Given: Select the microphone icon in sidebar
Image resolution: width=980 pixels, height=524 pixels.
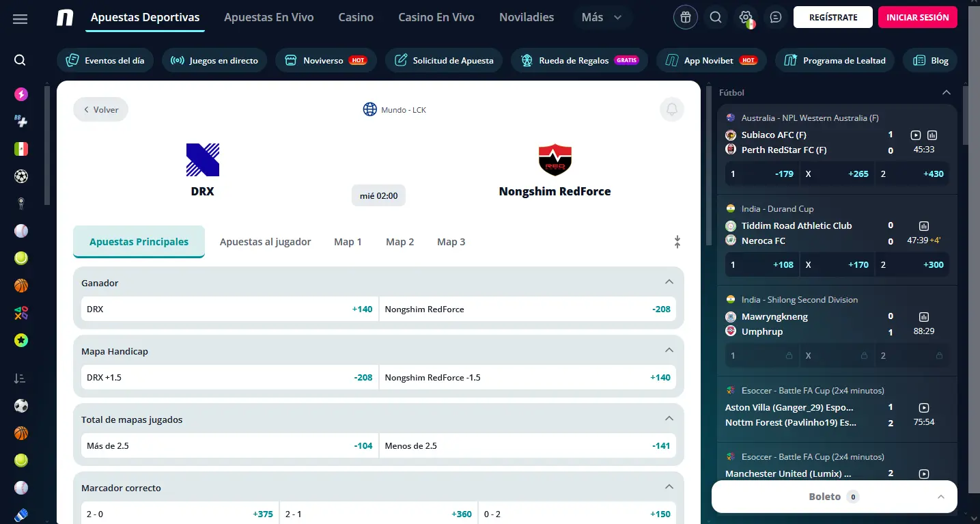Looking at the screenshot, I should [21, 203].
